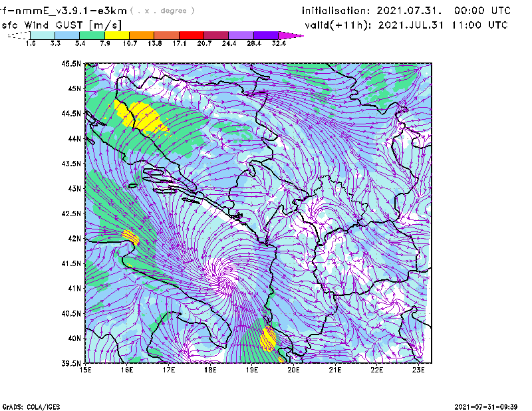Click the 21E longitude label
This screenshot has height=411, width=532.
click(x=335, y=370)
